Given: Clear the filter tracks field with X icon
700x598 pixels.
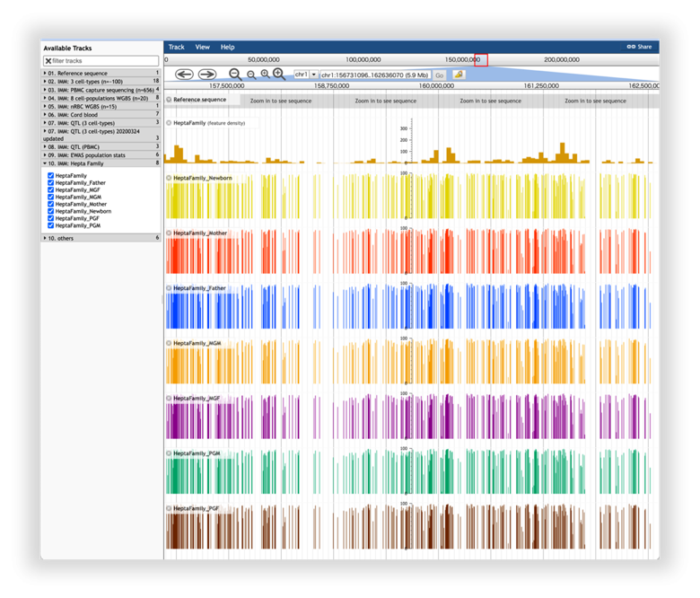Looking at the screenshot, I should 48,61.
